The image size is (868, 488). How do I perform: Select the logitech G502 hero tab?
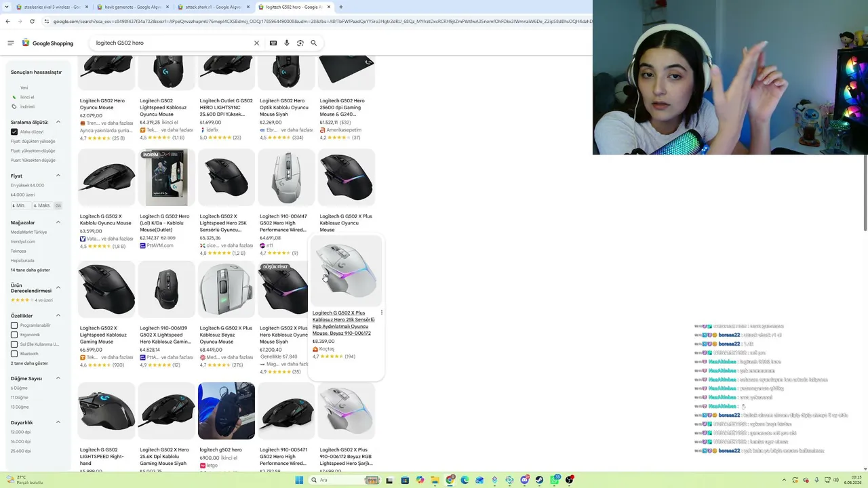point(294,7)
